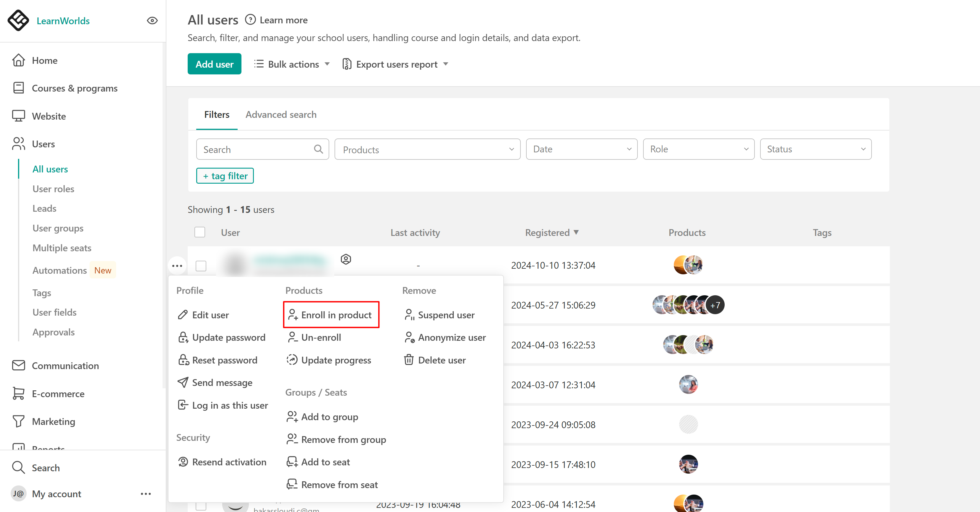Click the + tag filter button
The width and height of the screenshot is (980, 512).
point(225,176)
